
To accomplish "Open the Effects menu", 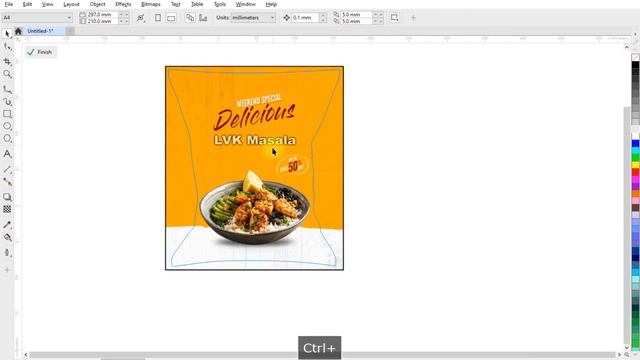I will (123, 4).
